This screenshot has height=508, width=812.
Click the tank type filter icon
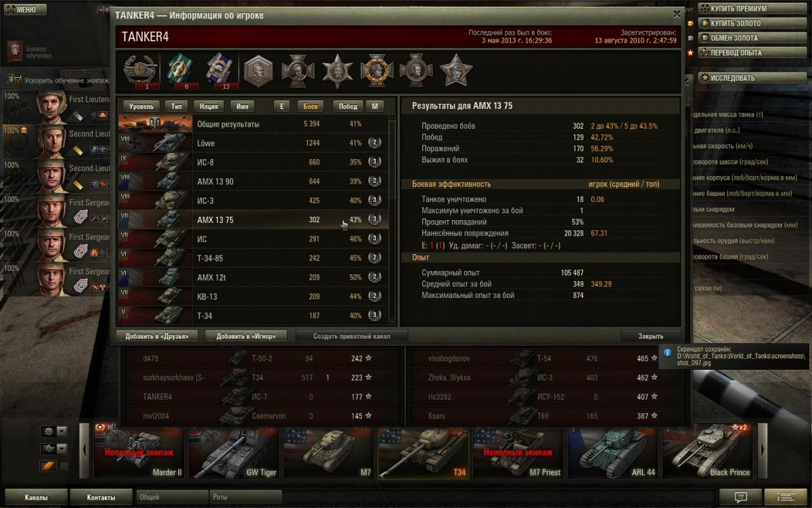coord(48,448)
